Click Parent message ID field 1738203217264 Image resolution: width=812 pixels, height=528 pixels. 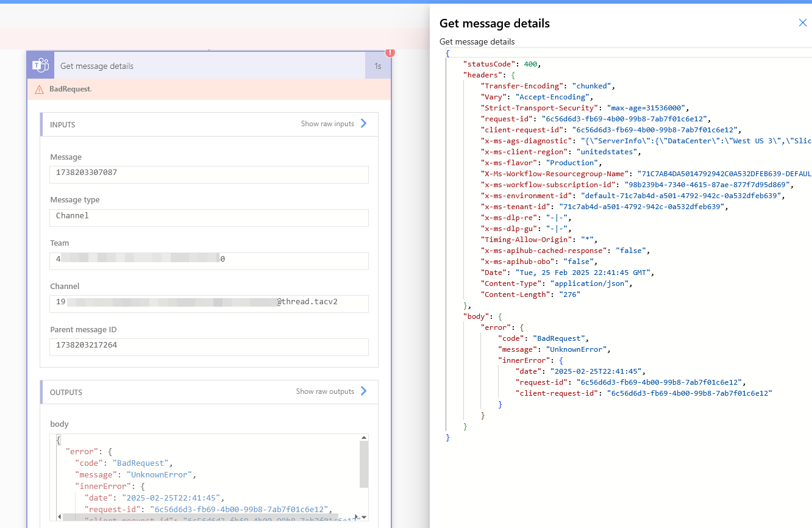pyautogui.click(x=209, y=346)
